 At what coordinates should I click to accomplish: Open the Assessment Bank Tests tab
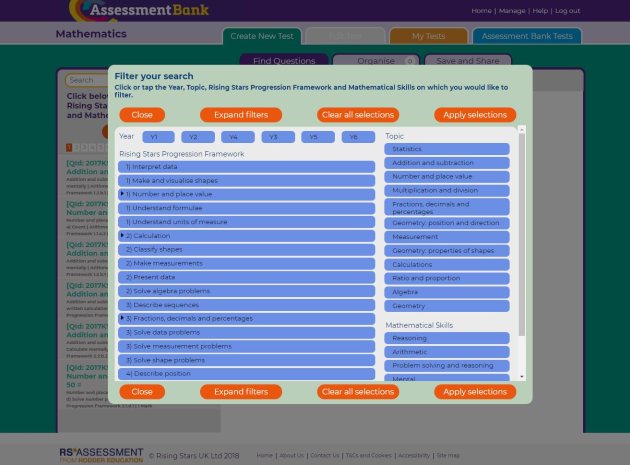click(x=527, y=36)
